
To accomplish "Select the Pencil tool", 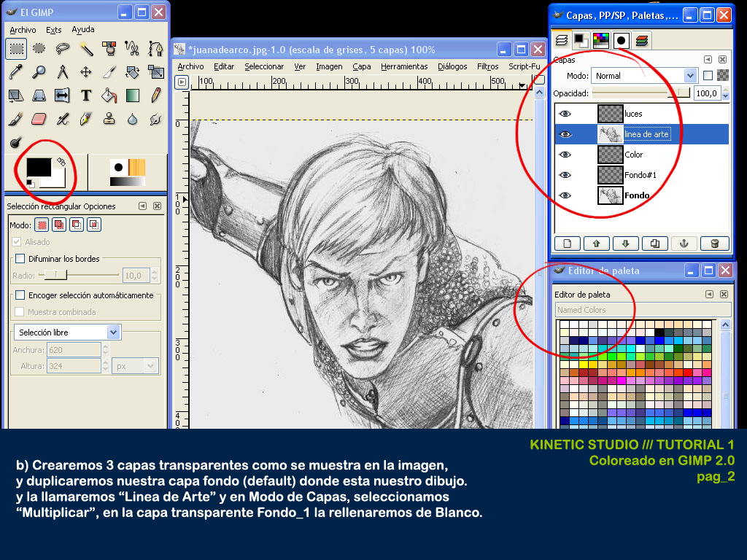I will 155,96.
